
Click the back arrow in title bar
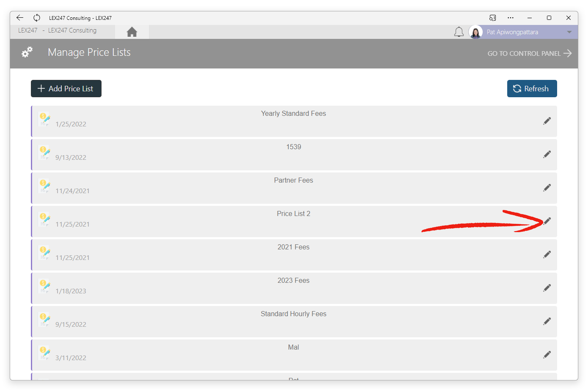click(x=19, y=18)
